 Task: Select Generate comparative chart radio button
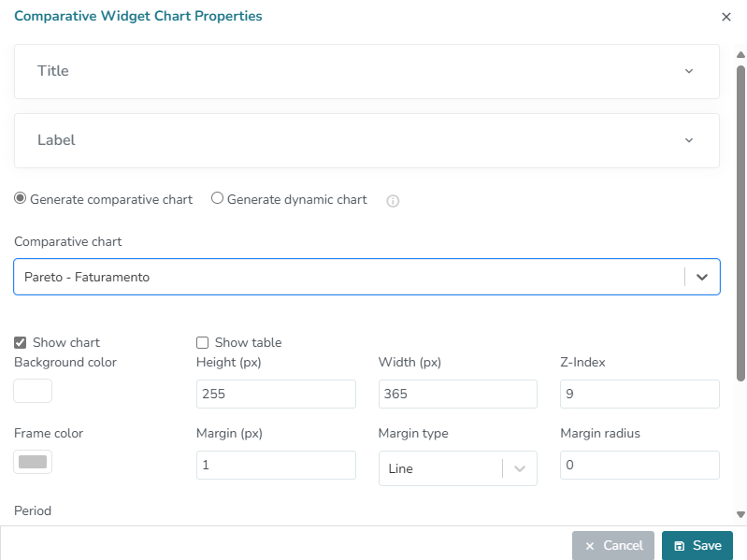pos(21,198)
